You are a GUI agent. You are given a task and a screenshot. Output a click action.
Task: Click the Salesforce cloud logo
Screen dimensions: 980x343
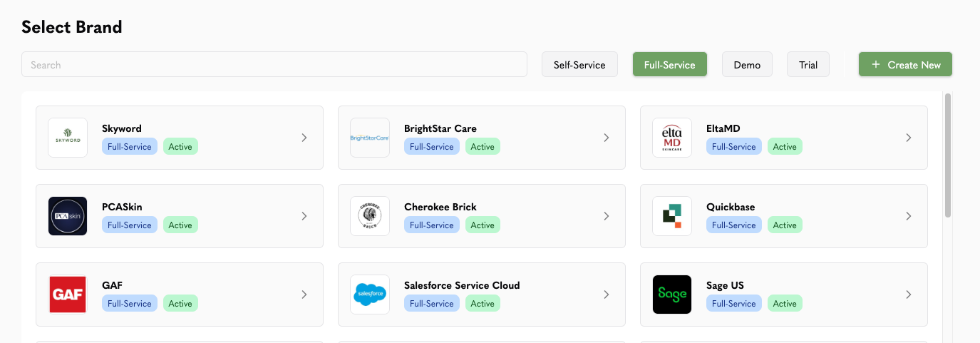[370, 295]
